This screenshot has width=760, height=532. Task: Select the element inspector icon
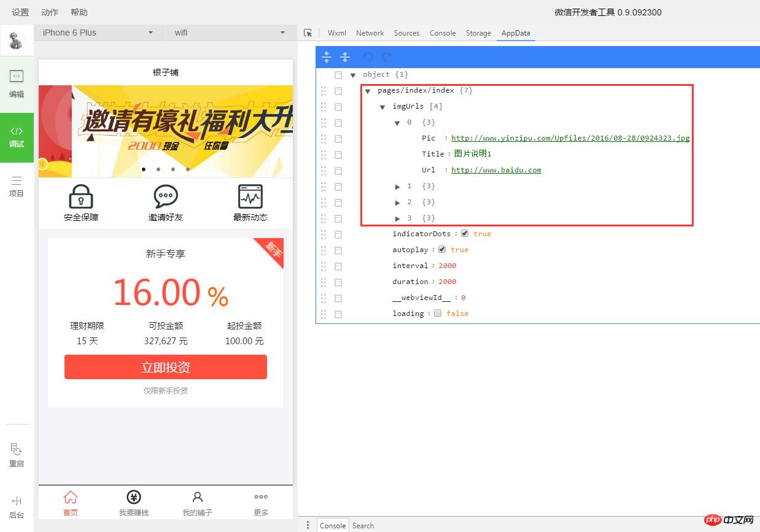(308, 33)
